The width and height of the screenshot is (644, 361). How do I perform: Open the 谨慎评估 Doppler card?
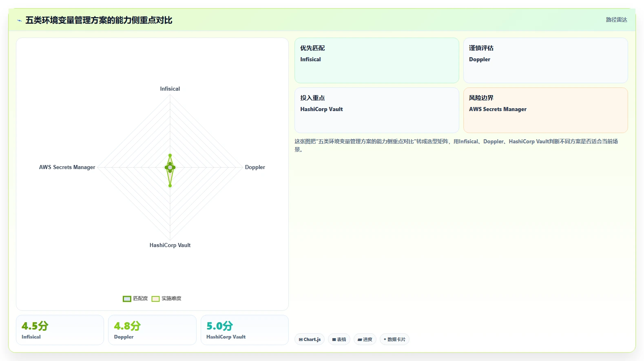click(x=545, y=60)
